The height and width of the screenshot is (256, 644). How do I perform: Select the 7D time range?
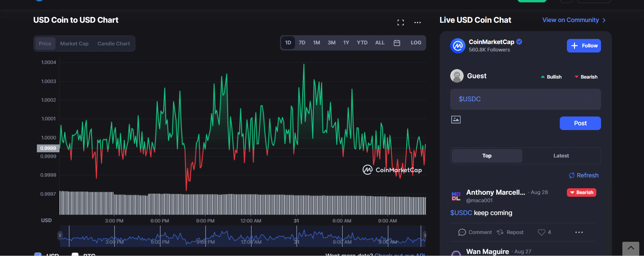(x=302, y=43)
